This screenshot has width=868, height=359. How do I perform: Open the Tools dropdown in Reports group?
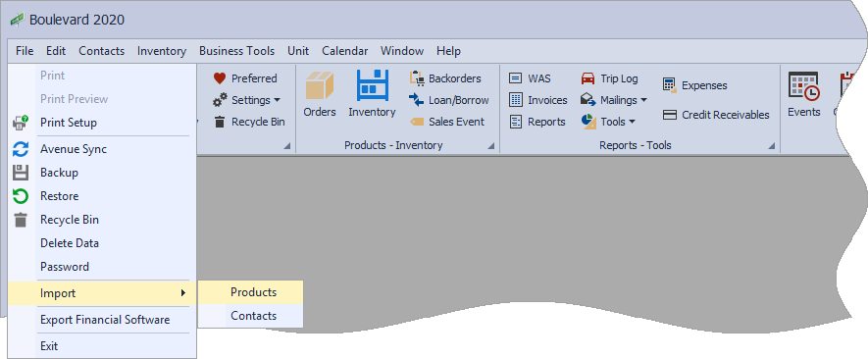[632, 122]
